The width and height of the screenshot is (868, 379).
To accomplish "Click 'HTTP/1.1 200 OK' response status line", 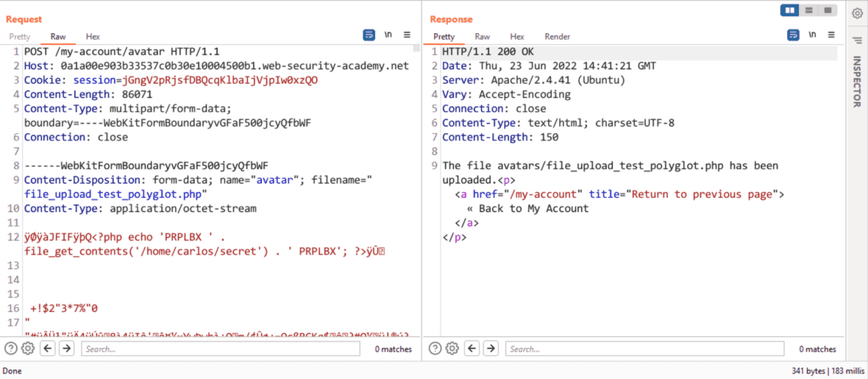I will pos(488,52).
